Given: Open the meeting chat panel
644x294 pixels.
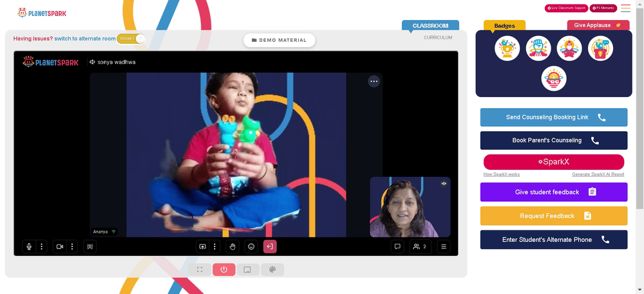Looking at the screenshot, I should click(397, 247).
